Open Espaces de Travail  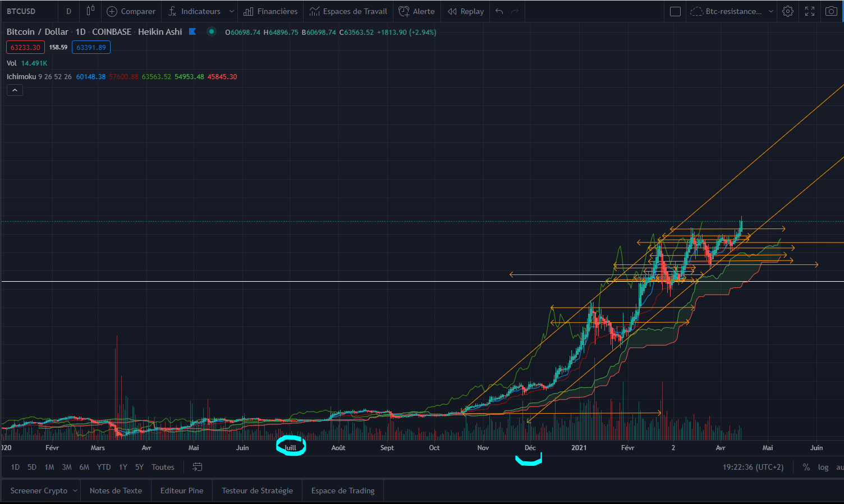pyautogui.click(x=348, y=11)
